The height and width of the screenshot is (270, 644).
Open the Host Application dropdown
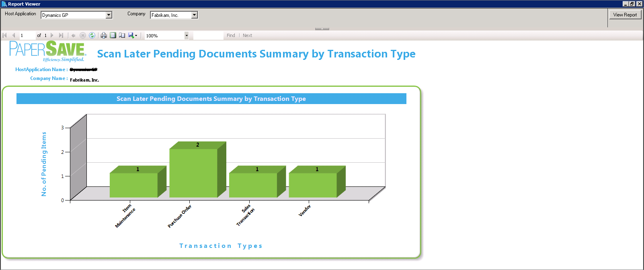(109, 15)
